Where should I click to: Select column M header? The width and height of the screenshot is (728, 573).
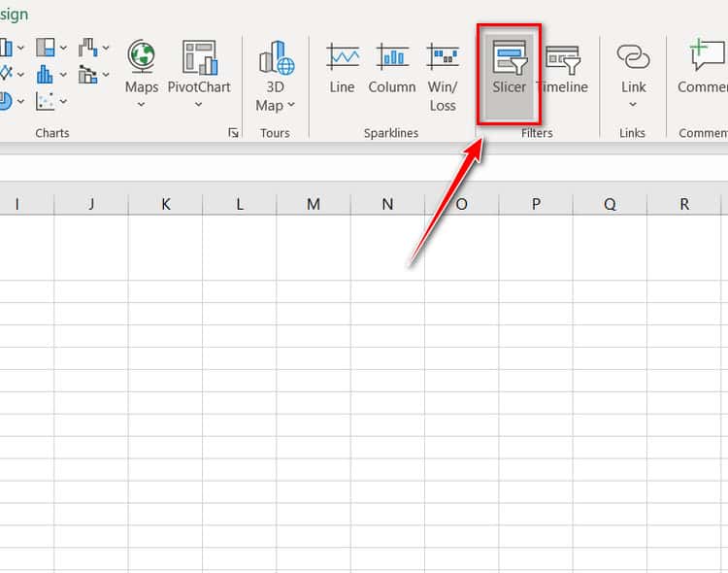point(314,204)
